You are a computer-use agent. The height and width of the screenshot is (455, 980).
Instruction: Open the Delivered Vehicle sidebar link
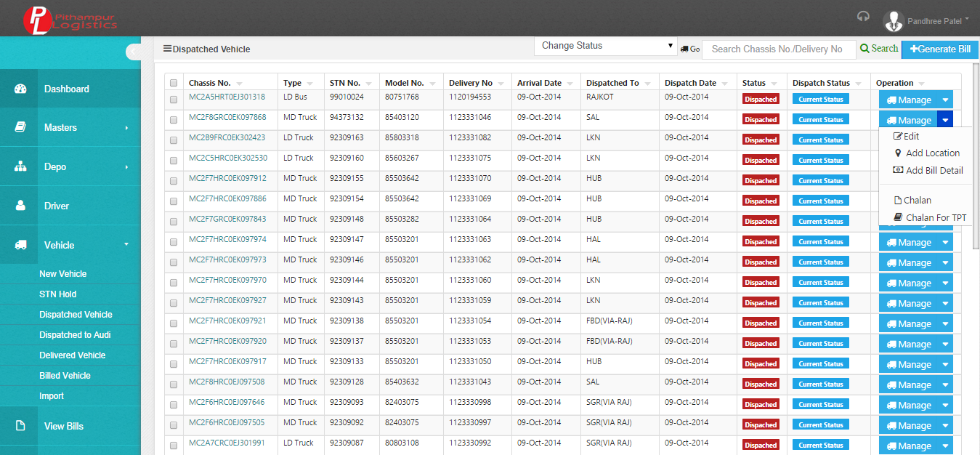pos(73,355)
